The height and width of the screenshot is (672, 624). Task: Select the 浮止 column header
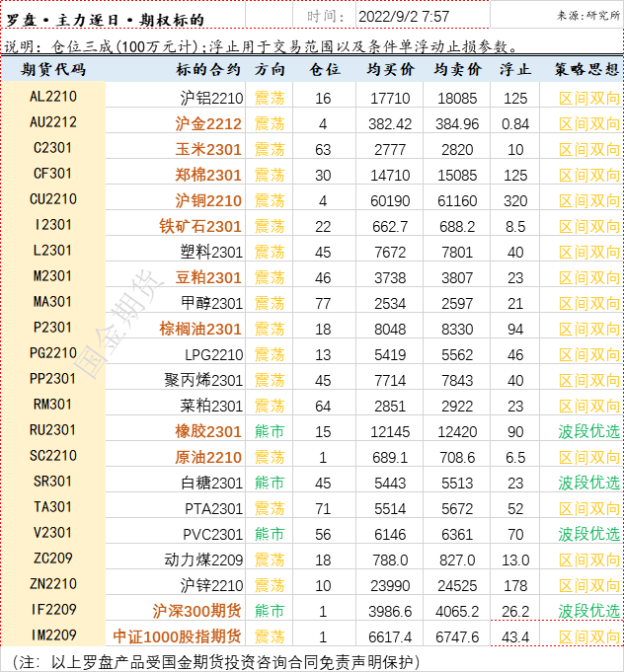pyautogui.click(x=515, y=69)
